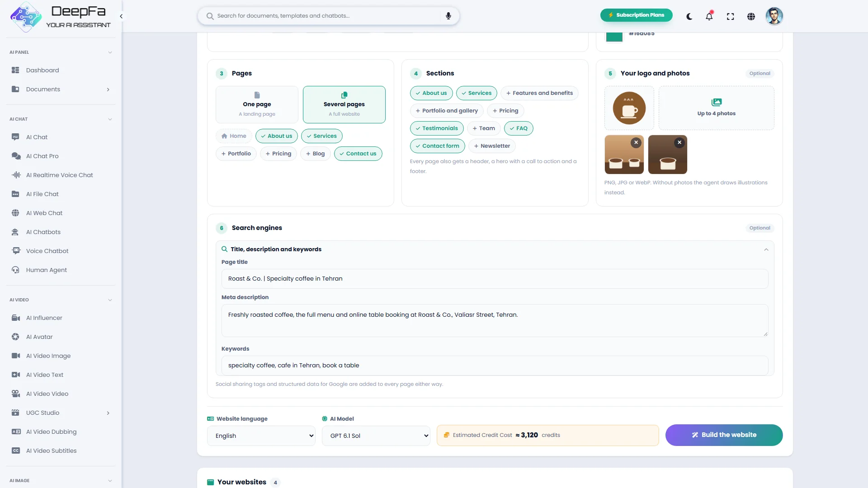Select the Several pages option
Viewport: 868px width, 488px height.
pyautogui.click(x=344, y=104)
